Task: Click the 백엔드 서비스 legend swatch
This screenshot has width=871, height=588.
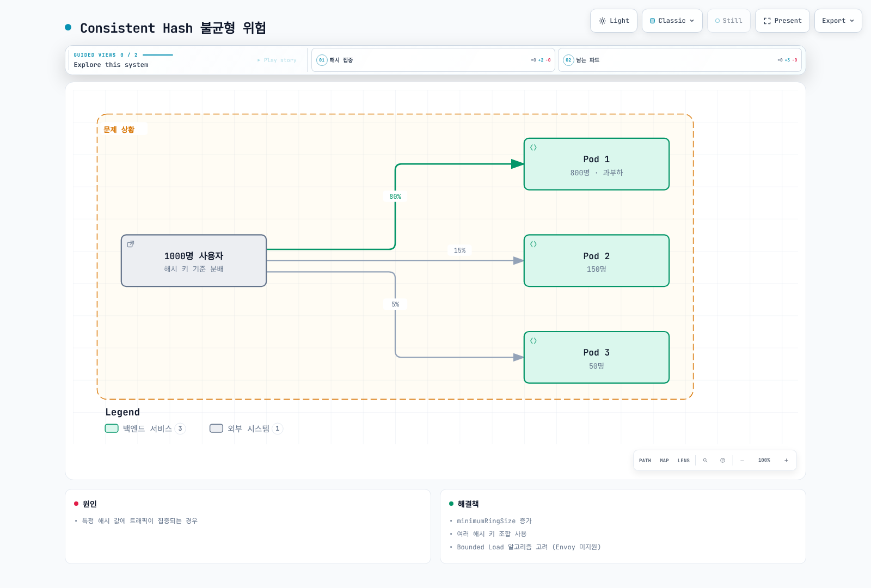Action: (x=112, y=428)
